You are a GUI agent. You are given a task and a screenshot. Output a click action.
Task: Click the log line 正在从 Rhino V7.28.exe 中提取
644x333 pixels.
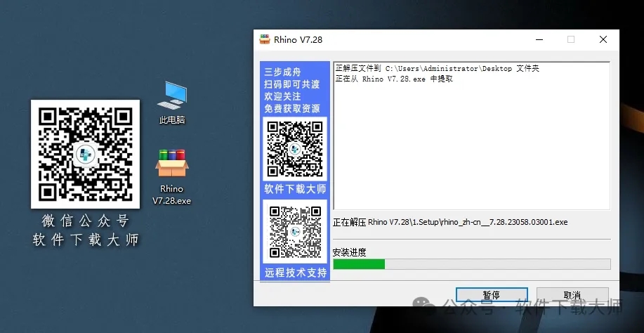tap(394, 79)
